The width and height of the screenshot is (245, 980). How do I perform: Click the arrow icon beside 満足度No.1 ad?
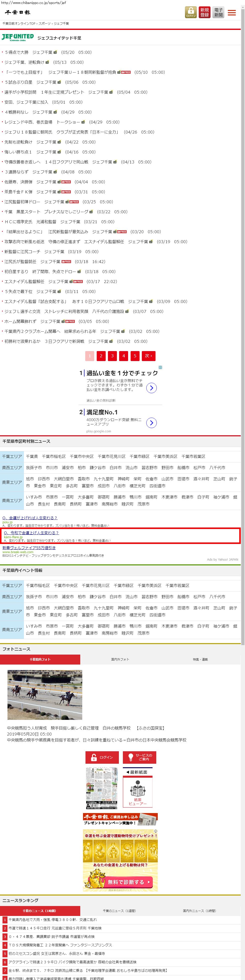[152, 423]
